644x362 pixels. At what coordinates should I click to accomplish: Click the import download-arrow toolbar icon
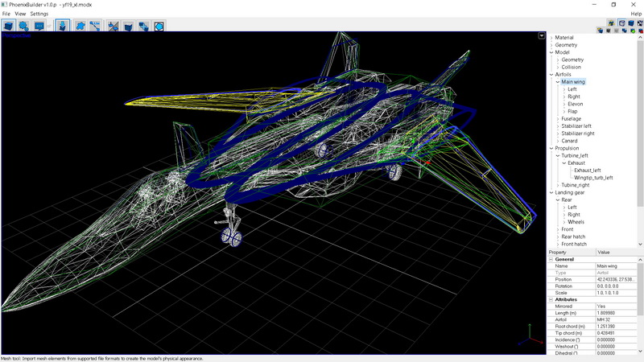point(63,26)
